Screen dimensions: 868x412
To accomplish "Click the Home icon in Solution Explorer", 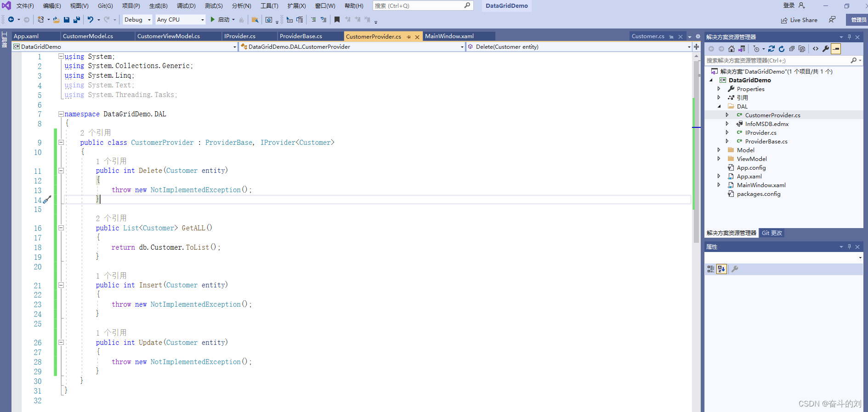I will point(732,49).
